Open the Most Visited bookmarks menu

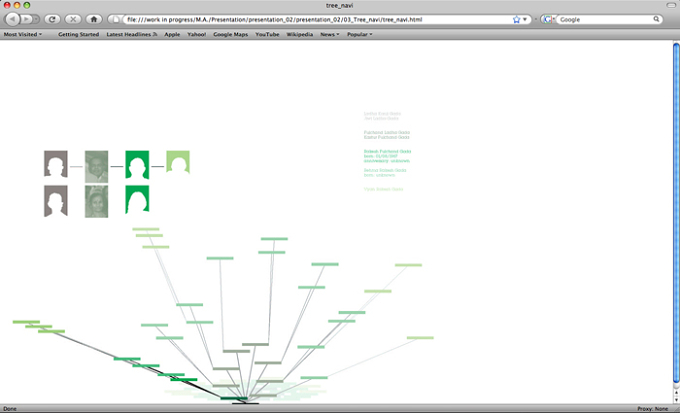pos(23,34)
